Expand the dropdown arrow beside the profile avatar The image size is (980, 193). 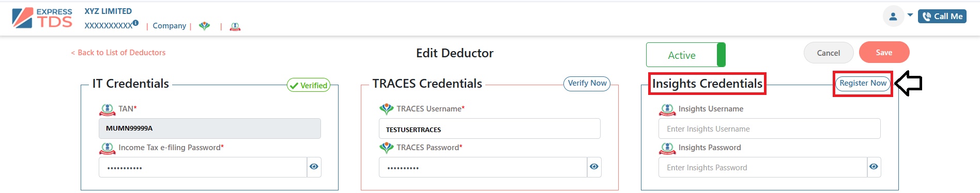point(910,15)
